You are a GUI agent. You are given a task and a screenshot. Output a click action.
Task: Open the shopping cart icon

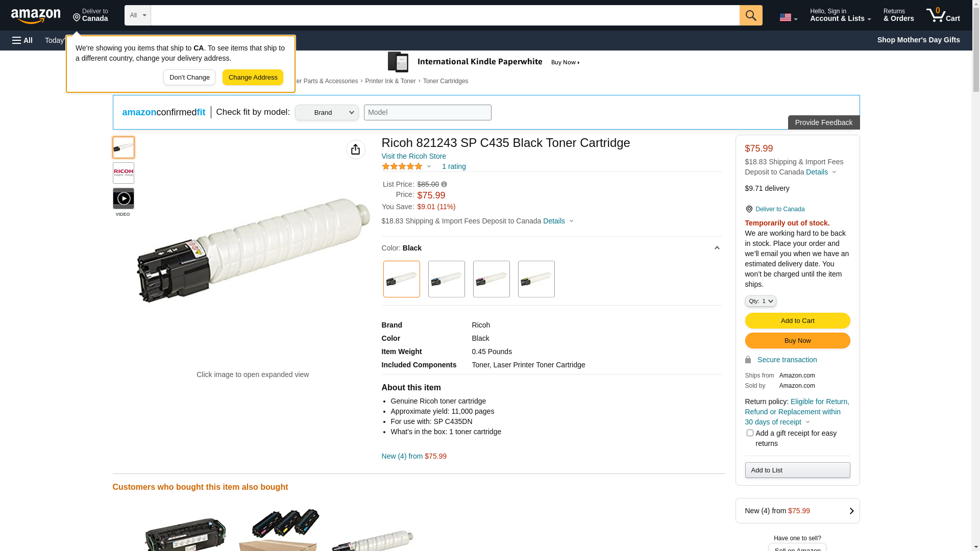point(943,15)
